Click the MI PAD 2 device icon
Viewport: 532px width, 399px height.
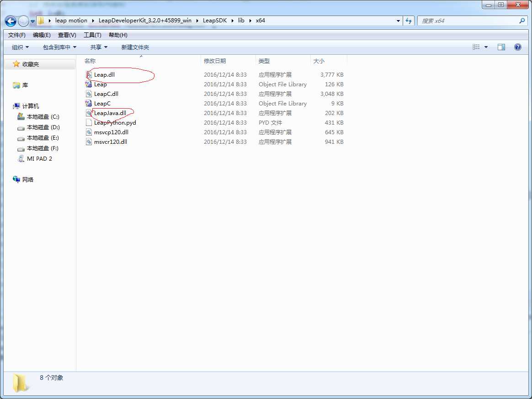tap(21, 159)
